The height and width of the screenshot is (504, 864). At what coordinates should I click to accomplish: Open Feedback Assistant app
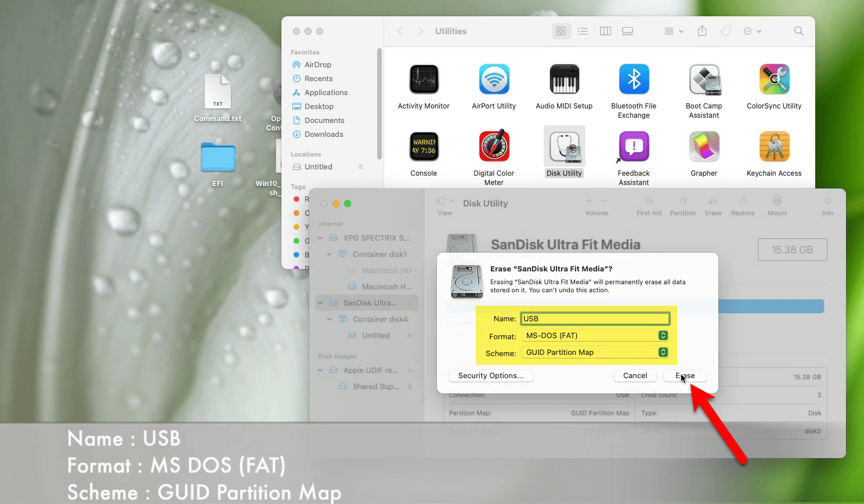(634, 147)
